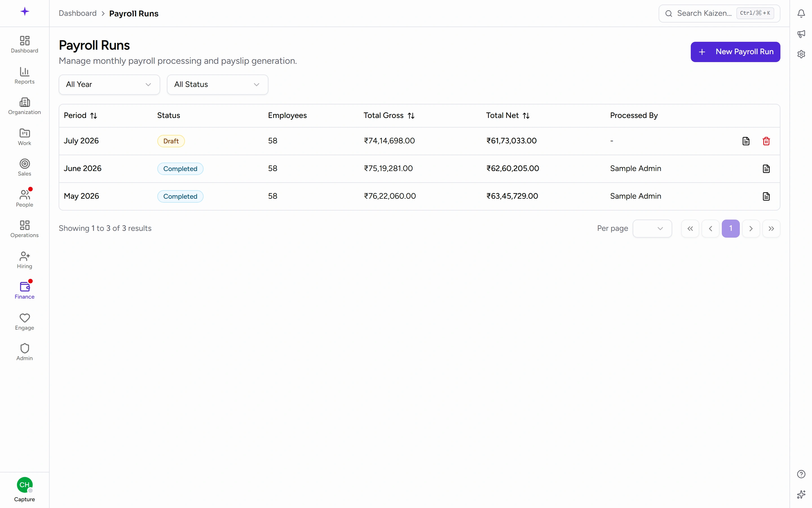Sort by Total Gross column
Image resolution: width=812 pixels, height=508 pixels.
point(389,116)
